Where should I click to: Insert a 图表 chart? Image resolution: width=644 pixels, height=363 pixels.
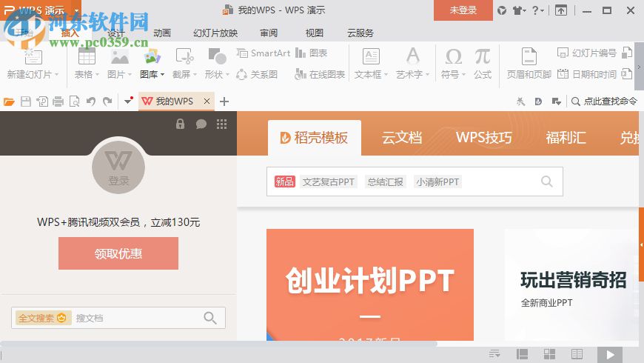click(x=312, y=53)
